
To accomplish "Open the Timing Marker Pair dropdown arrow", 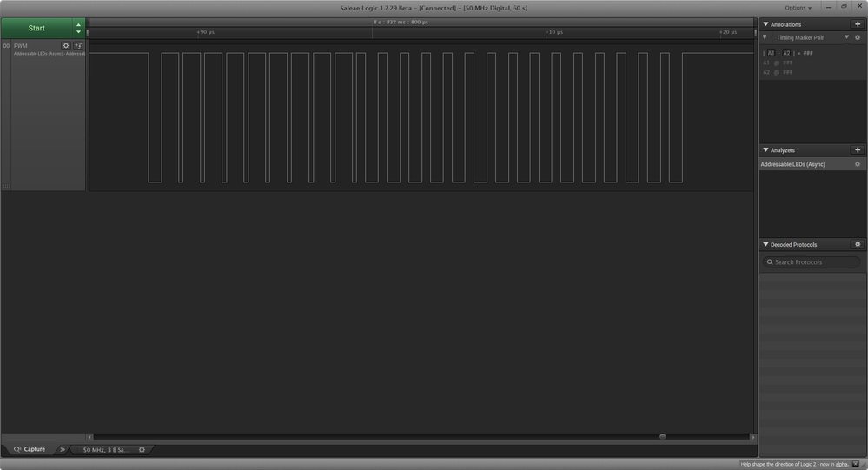I will [846, 37].
